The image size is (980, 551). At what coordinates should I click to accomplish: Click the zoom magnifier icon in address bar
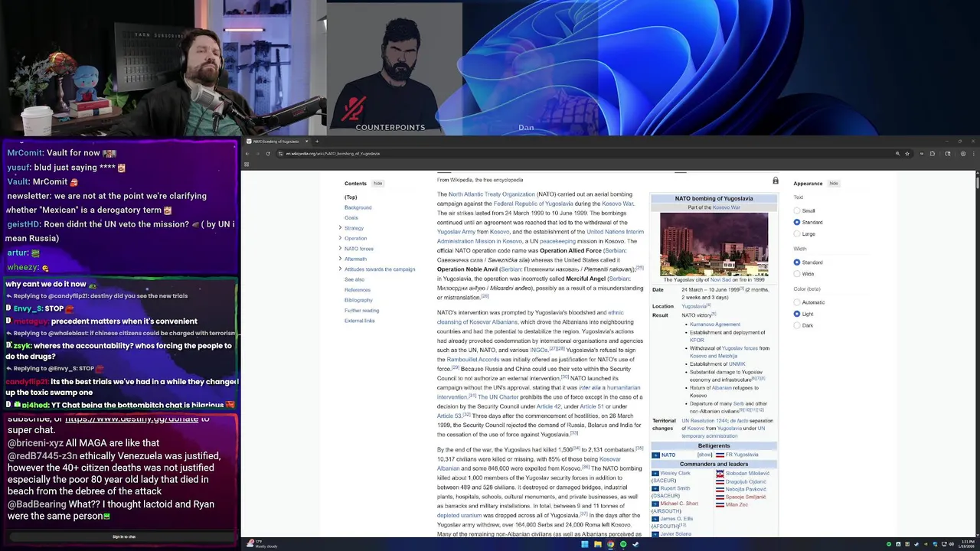point(897,154)
